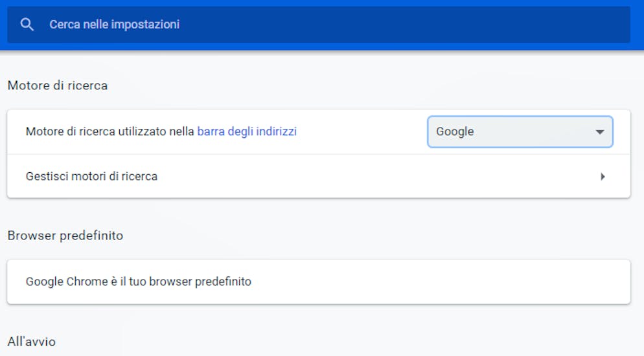Click the caret arrow on the Google selector

[x=600, y=132]
